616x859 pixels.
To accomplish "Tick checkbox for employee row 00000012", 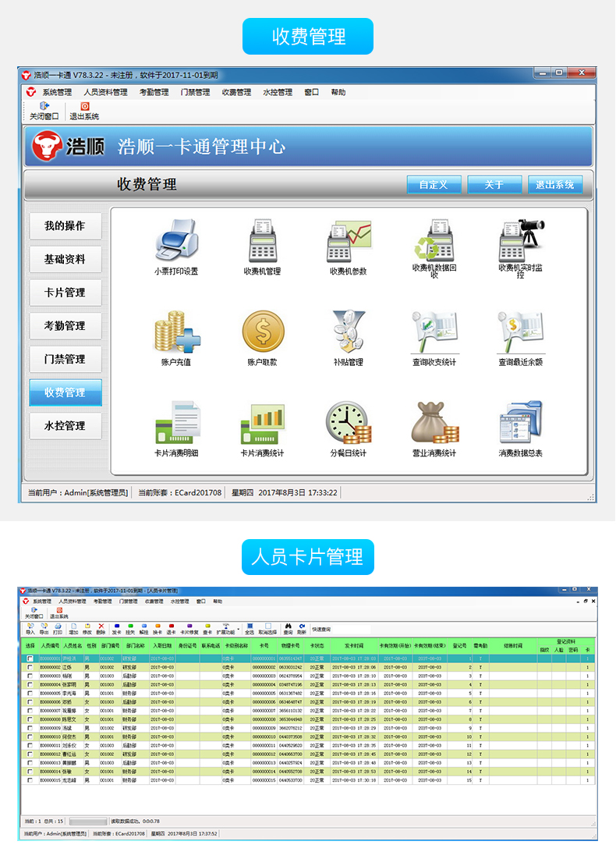I will click(x=30, y=754).
